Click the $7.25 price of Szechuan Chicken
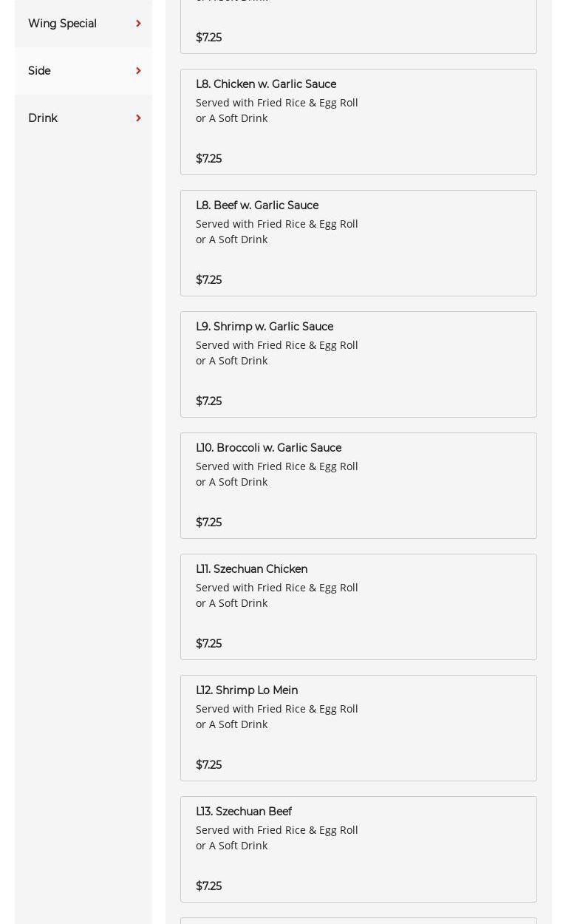Viewport: 580px width, 924px height. (x=208, y=644)
